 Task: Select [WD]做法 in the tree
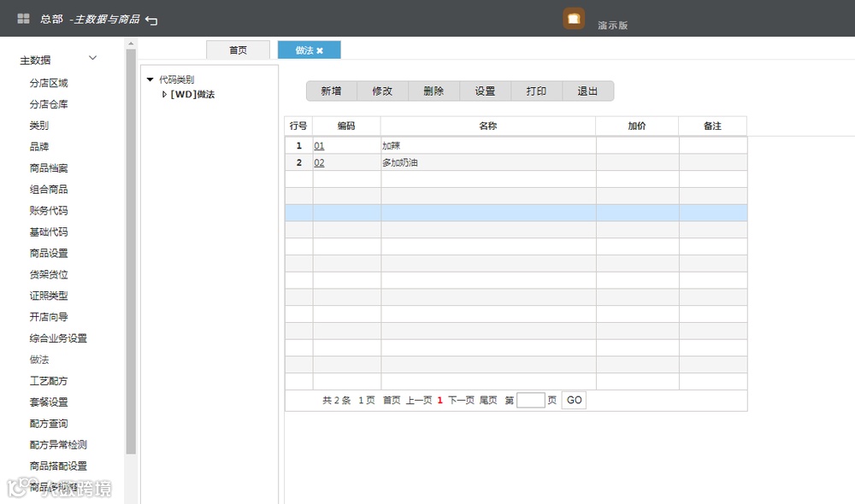[192, 94]
